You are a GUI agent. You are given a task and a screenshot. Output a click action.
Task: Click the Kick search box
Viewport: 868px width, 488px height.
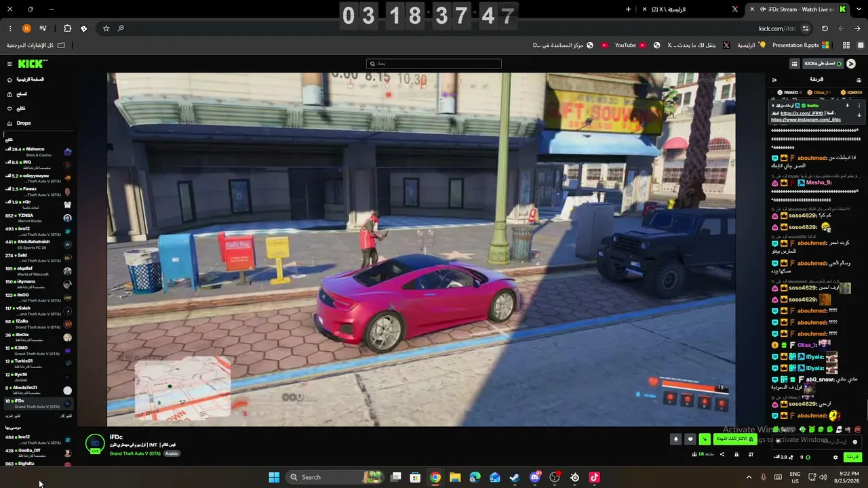click(x=434, y=64)
